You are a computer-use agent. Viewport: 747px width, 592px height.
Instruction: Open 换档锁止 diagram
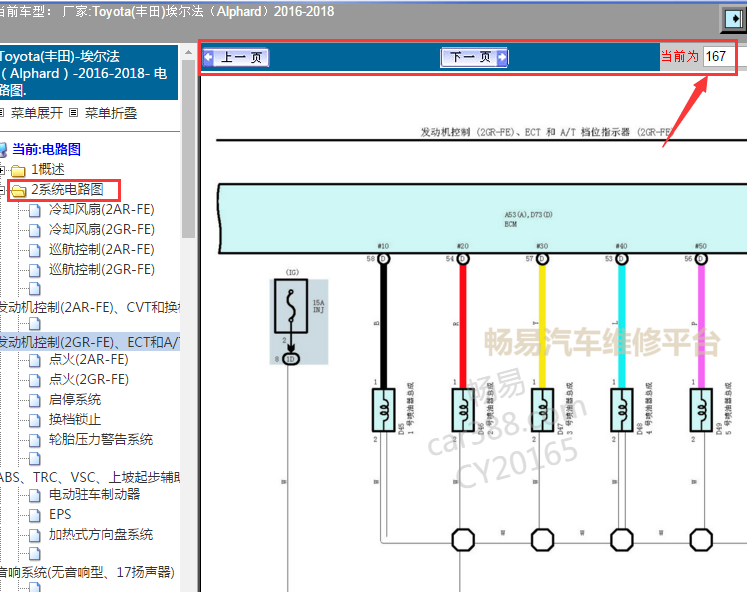point(75,420)
